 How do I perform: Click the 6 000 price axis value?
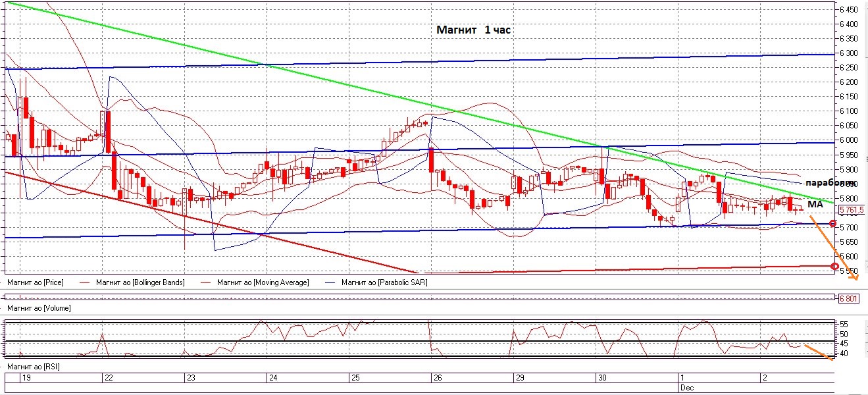click(849, 140)
